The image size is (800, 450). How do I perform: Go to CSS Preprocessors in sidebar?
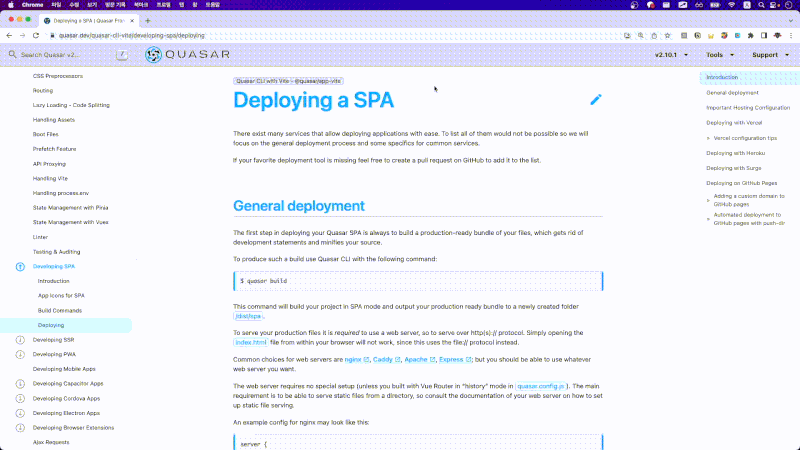(x=58, y=76)
